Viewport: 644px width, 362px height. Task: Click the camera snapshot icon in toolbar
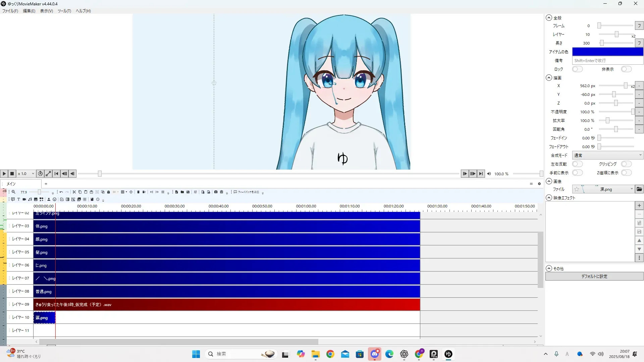[216, 192]
